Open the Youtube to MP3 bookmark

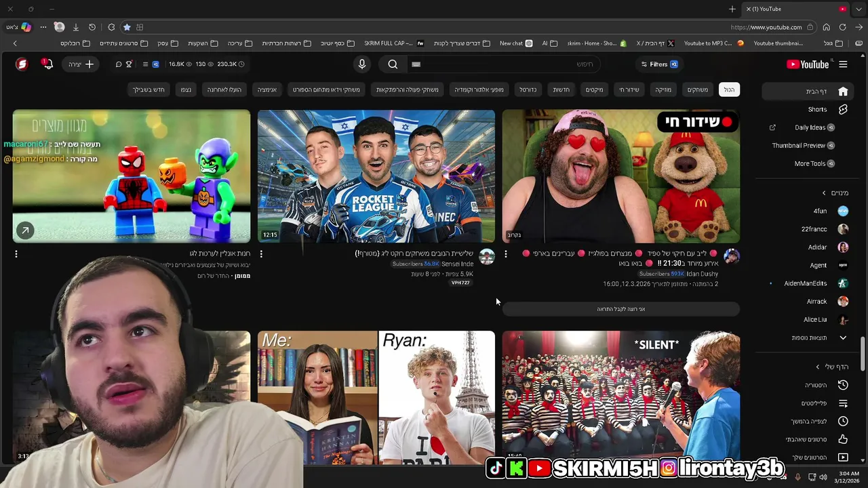coord(713,43)
